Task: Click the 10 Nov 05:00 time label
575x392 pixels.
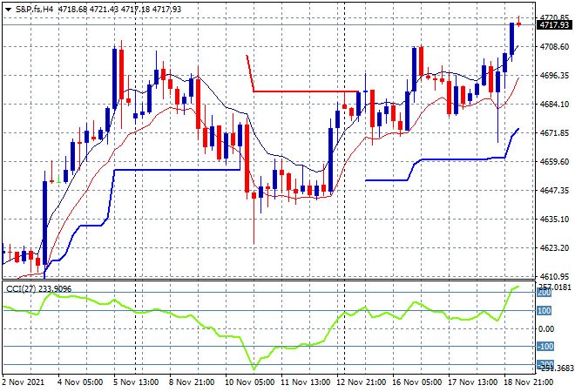Action: coord(249,382)
